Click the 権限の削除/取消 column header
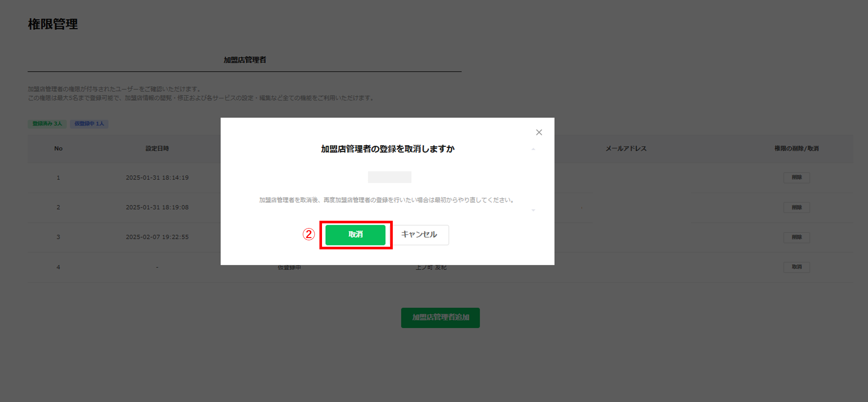The image size is (868, 402). point(796,148)
